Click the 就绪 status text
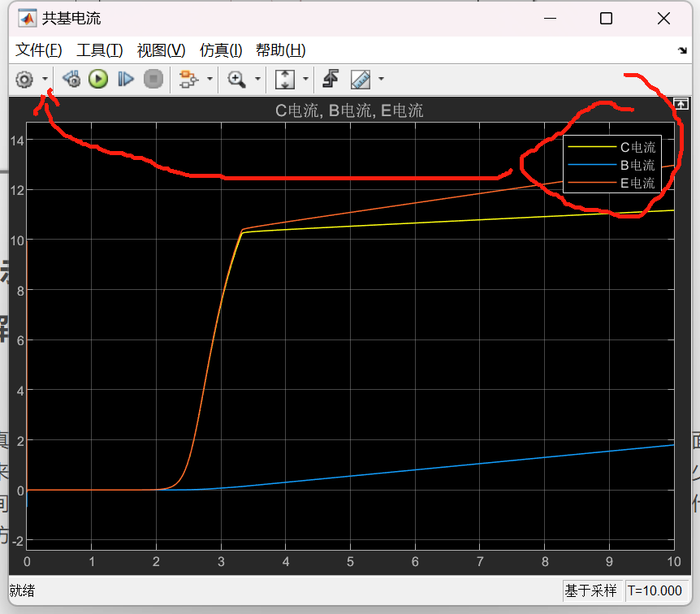The height and width of the screenshot is (614, 700). tap(22, 590)
